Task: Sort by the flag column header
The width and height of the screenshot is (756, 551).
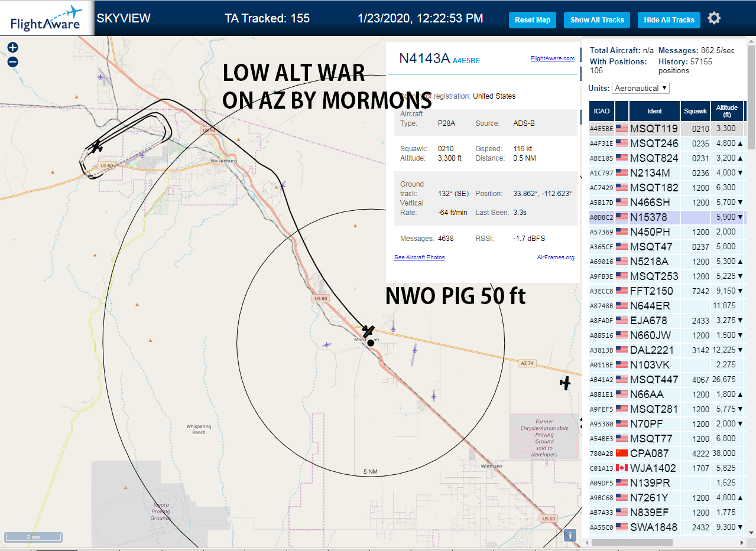Action: click(622, 111)
